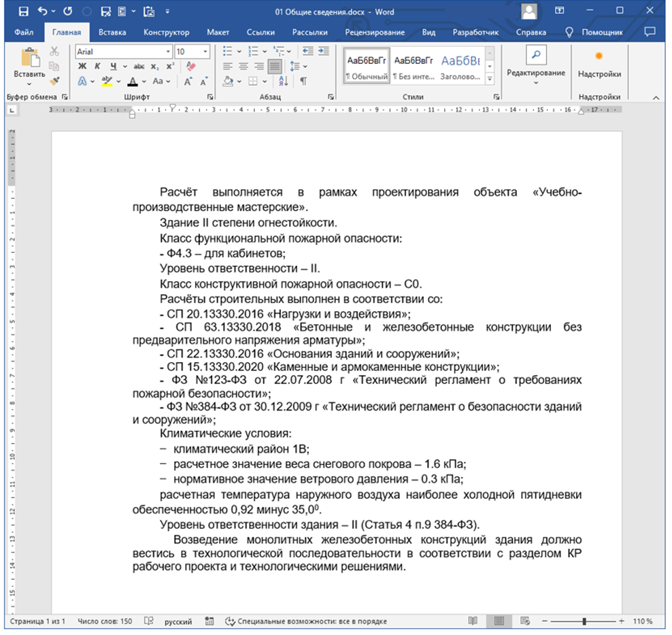Select the superscript icon
The height and width of the screenshot is (635, 672).
tap(169, 65)
